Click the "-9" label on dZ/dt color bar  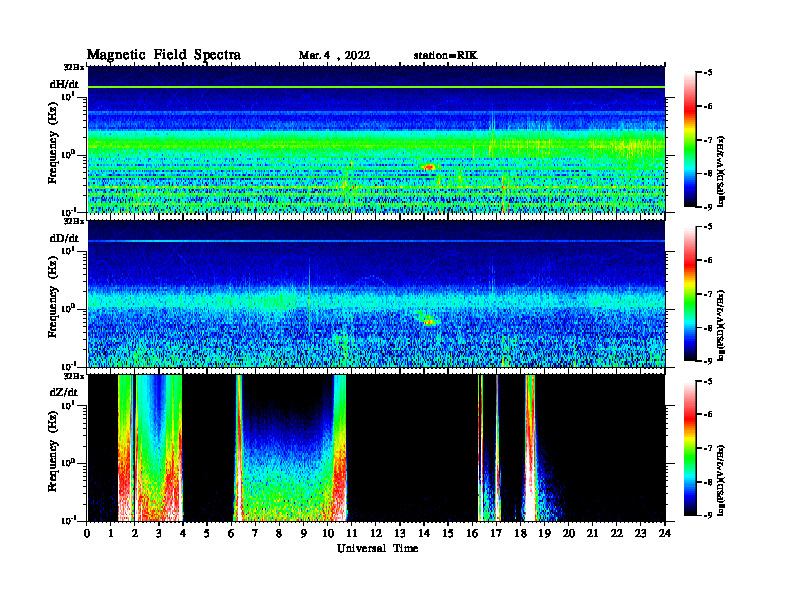[x=708, y=515]
